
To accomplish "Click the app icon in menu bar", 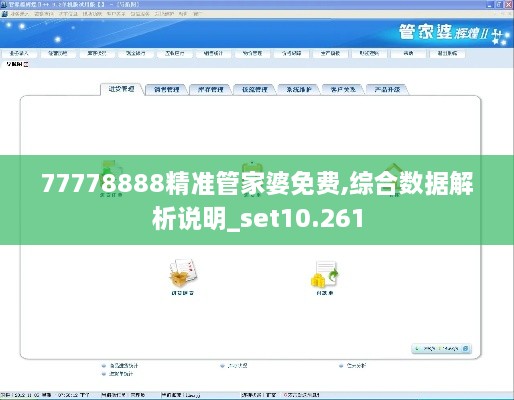I will tap(4, 14).
